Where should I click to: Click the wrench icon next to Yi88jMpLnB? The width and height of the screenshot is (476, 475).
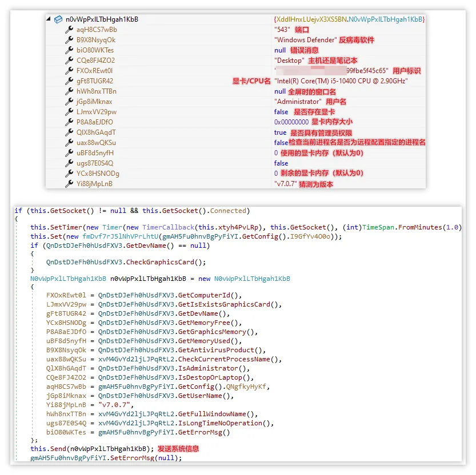coord(69,183)
